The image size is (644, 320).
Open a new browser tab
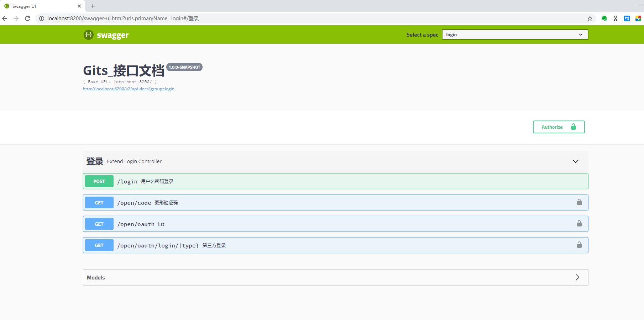tap(93, 6)
